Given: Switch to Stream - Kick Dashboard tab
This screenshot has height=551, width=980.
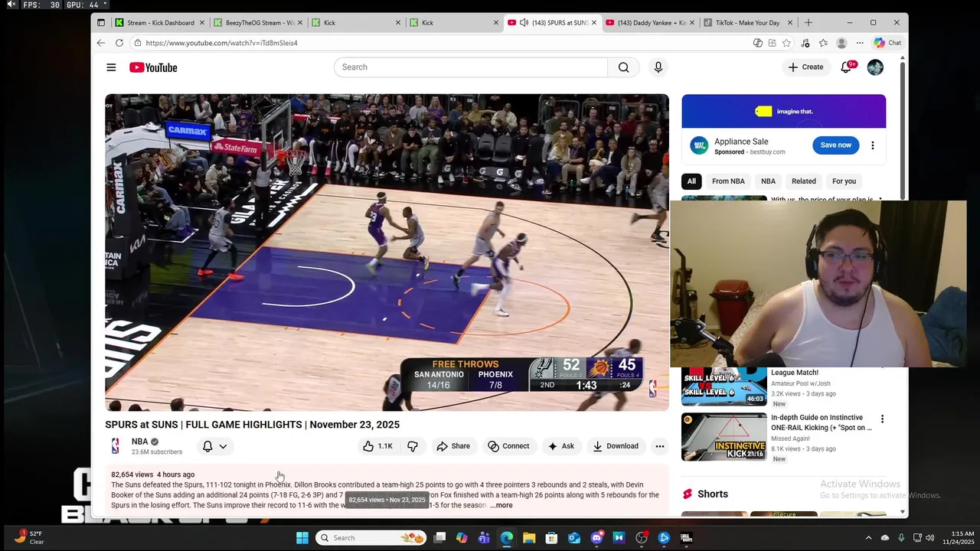Looking at the screenshot, I should click(159, 22).
